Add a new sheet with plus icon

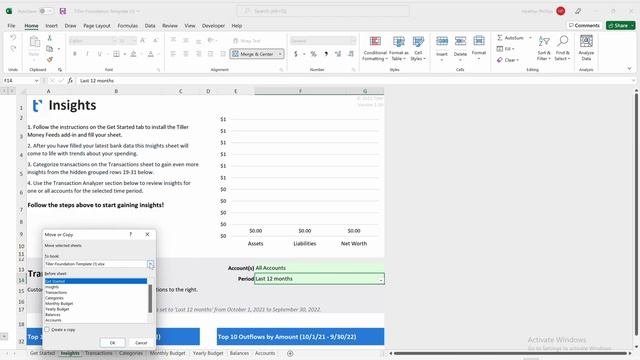tap(290, 353)
